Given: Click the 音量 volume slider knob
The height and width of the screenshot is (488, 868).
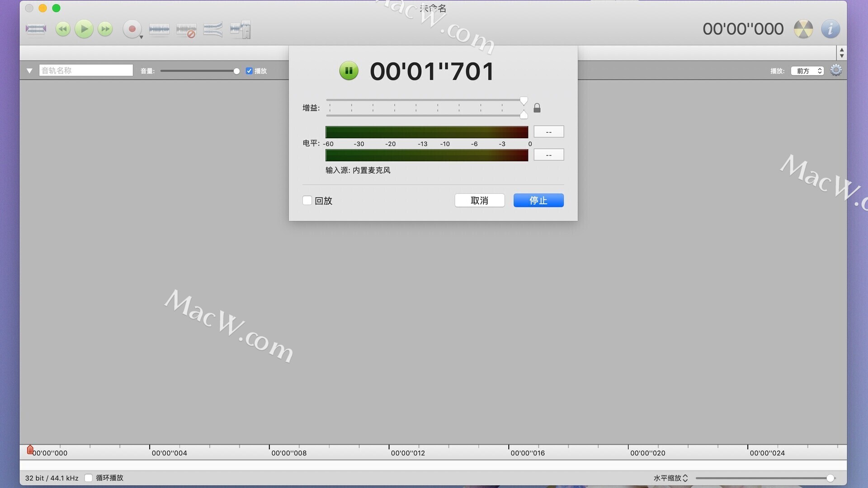Looking at the screenshot, I should (x=236, y=71).
